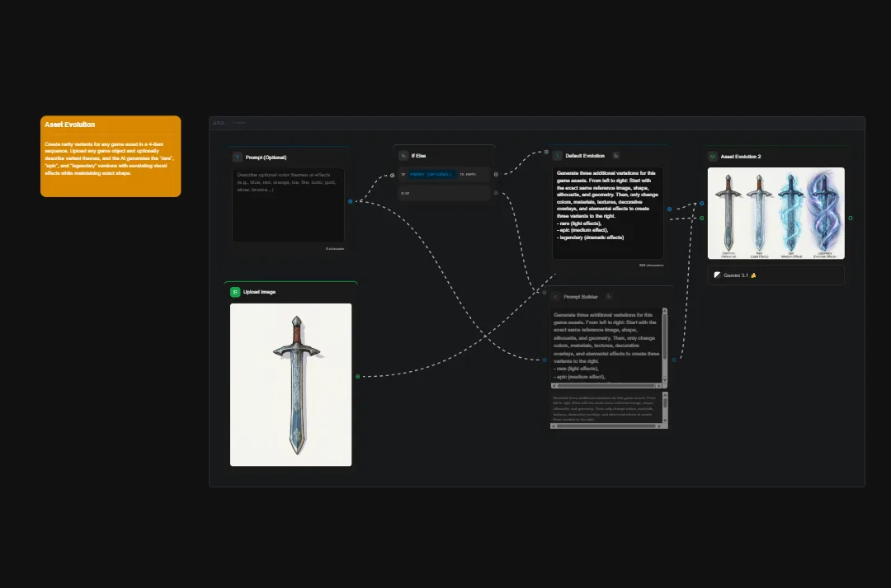
Task: Open the PROMPT (OPTIONAL) selector in the If Else node
Action: pyautogui.click(x=431, y=175)
